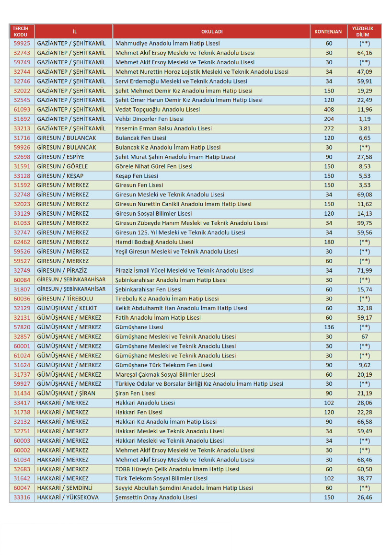The width and height of the screenshot is (392, 555).
Task: Click code 32022 cell
Action: point(22,91)
